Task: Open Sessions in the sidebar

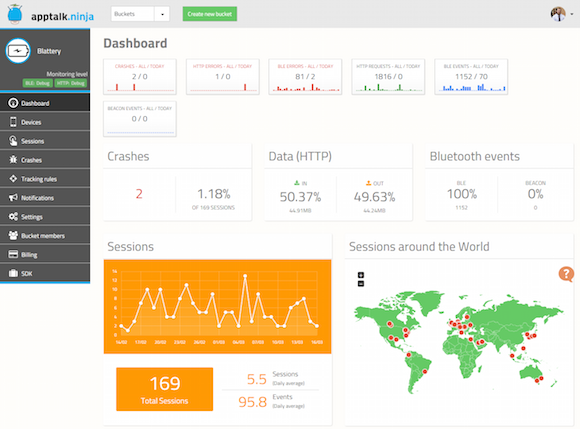Action: tap(45, 141)
